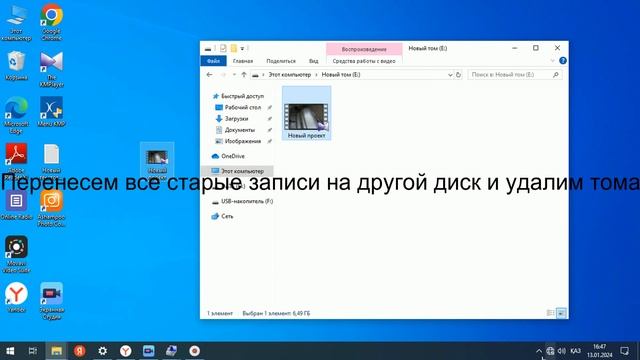Image resolution: width=640 pixels, height=360 pixels.
Task: Switch to the Поделиться ribbon tab
Action: (x=281, y=61)
